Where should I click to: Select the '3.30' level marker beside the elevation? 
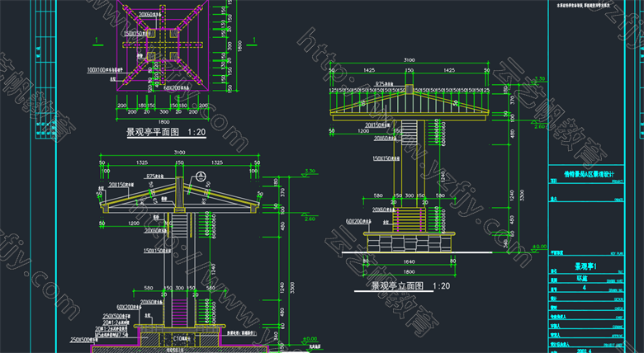540,78
